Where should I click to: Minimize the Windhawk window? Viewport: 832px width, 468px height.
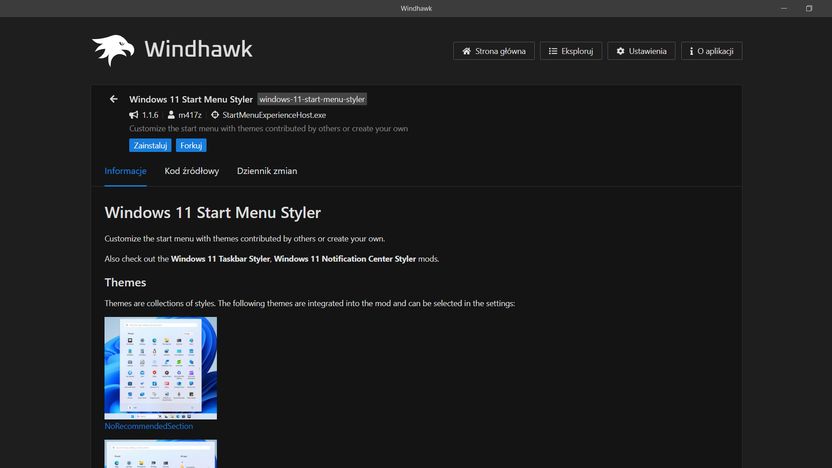(x=784, y=8)
